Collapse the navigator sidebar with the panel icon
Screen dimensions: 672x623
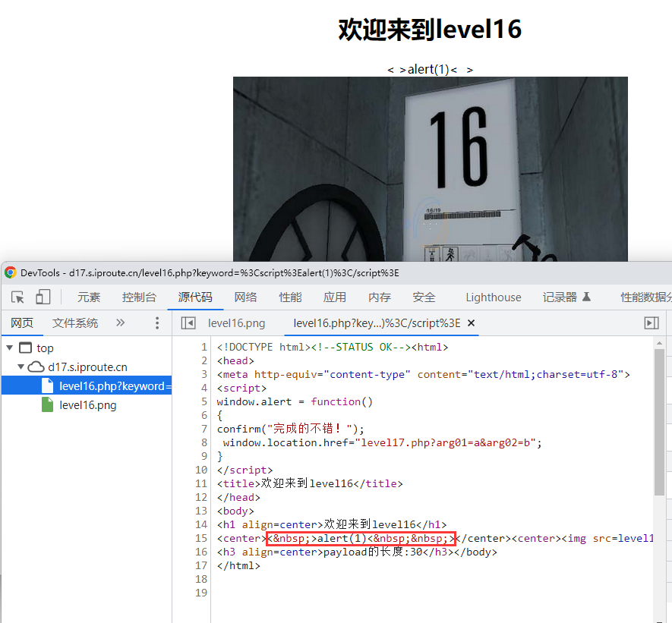(x=188, y=323)
